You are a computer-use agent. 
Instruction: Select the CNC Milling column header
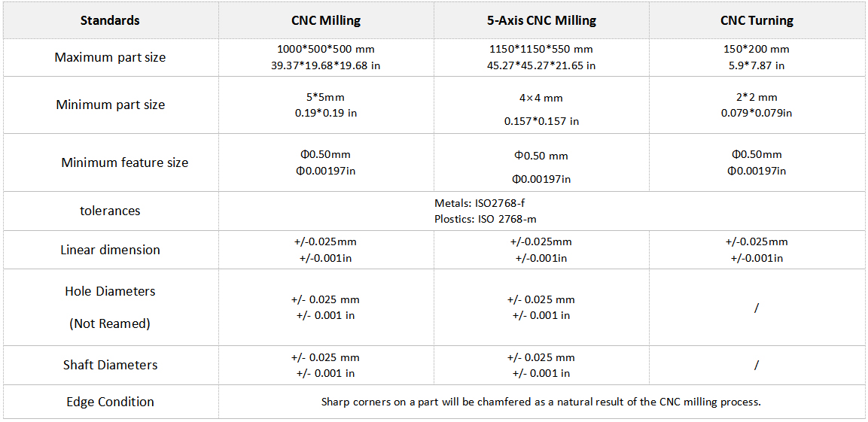point(326,20)
